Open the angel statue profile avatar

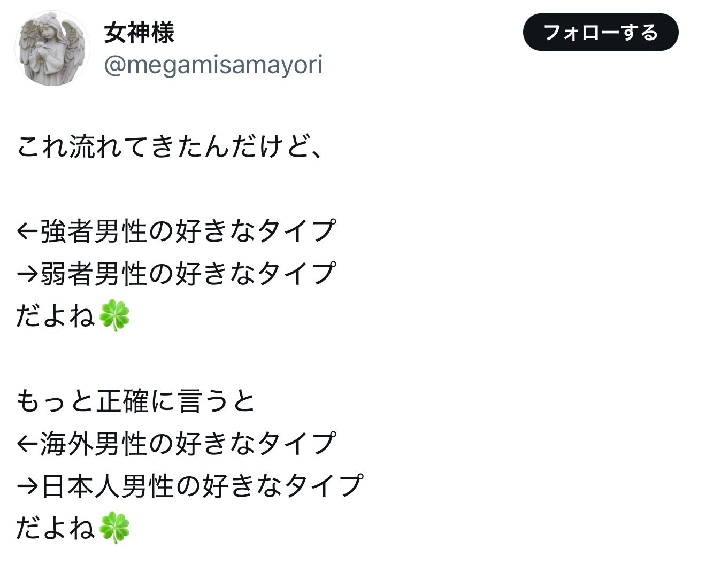(x=52, y=49)
